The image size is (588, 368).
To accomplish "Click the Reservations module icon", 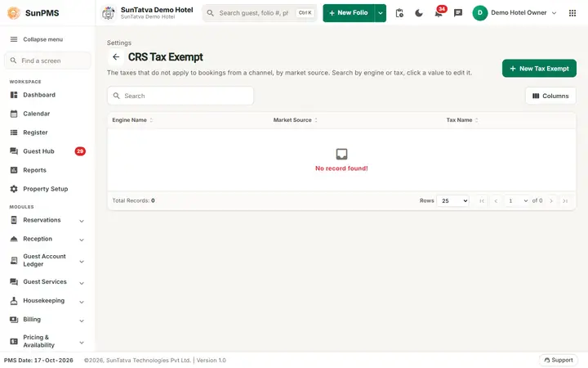I will pyautogui.click(x=14, y=220).
